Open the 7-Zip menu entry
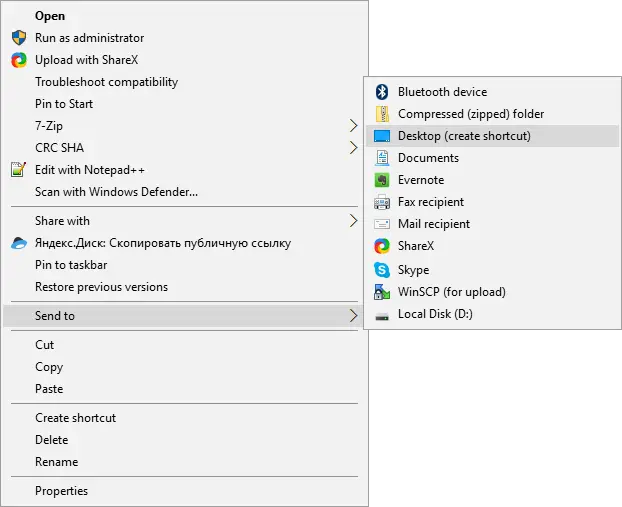This screenshot has height=507, width=622. click(184, 126)
